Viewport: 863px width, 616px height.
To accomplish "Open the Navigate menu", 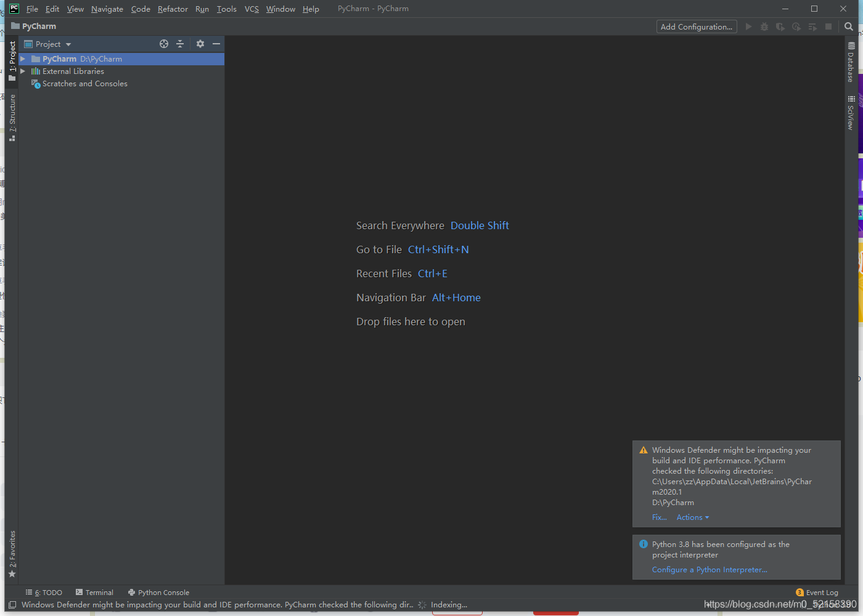I will [x=107, y=9].
